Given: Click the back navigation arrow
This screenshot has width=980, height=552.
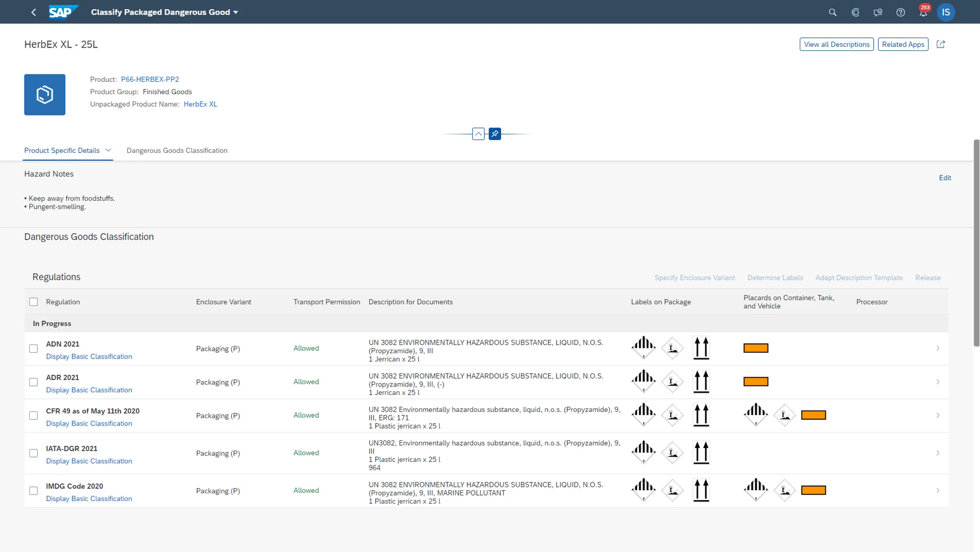Looking at the screenshot, I should click(x=33, y=12).
